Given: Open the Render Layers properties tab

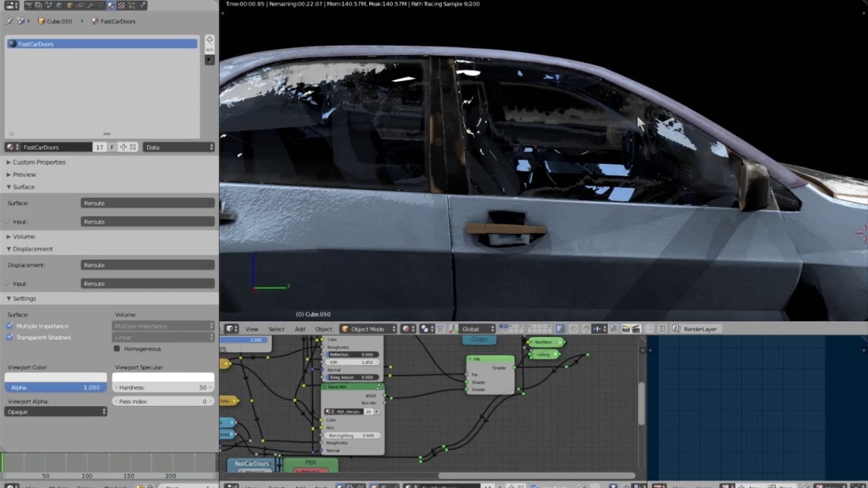Looking at the screenshot, I should click(x=37, y=5).
